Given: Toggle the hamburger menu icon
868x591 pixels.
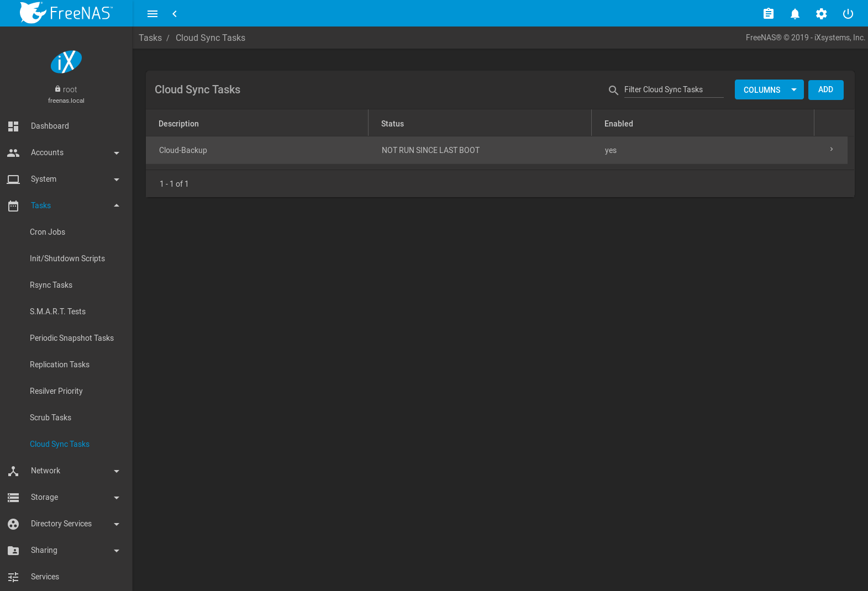Looking at the screenshot, I should (152, 14).
